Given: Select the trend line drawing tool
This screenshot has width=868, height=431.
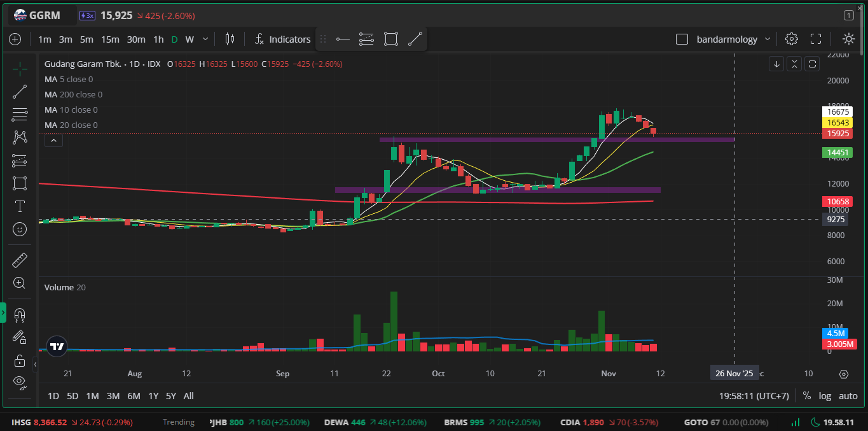Looking at the screenshot, I should point(20,92).
